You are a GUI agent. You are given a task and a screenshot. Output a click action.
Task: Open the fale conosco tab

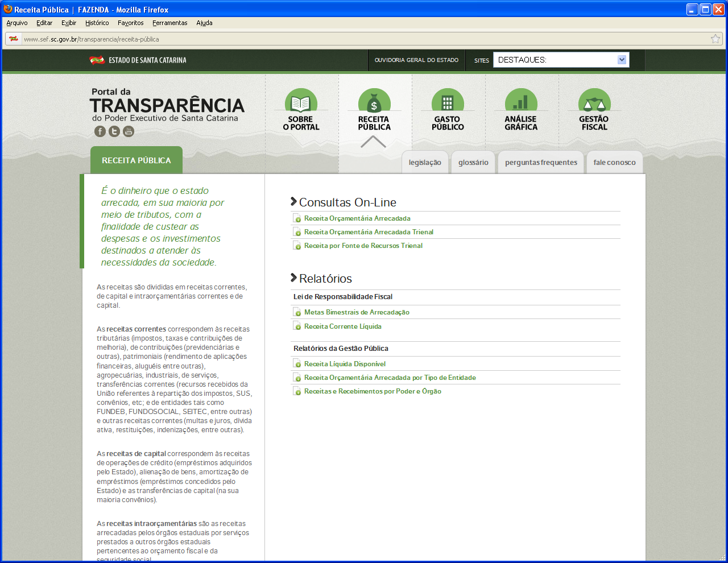(x=614, y=162)
